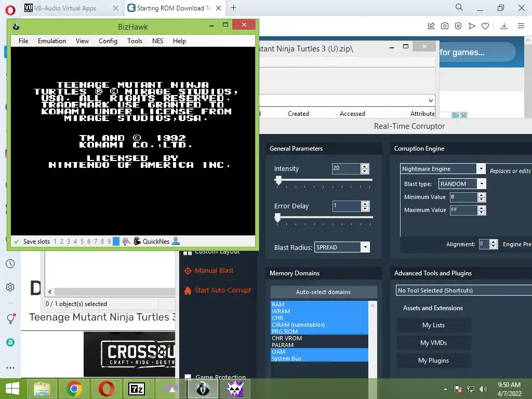Click the three-dot sidebar setup icon
The width and height of the screenshot is (532, 399).
[10, 367]
